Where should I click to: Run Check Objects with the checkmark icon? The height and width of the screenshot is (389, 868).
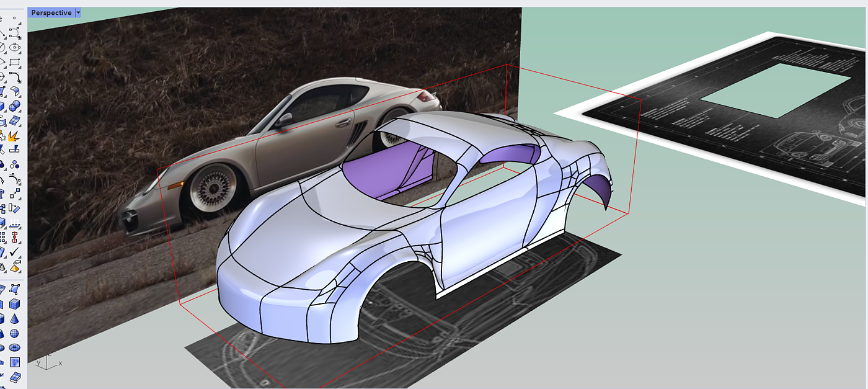pyautogui.click(x=14, y=253)
